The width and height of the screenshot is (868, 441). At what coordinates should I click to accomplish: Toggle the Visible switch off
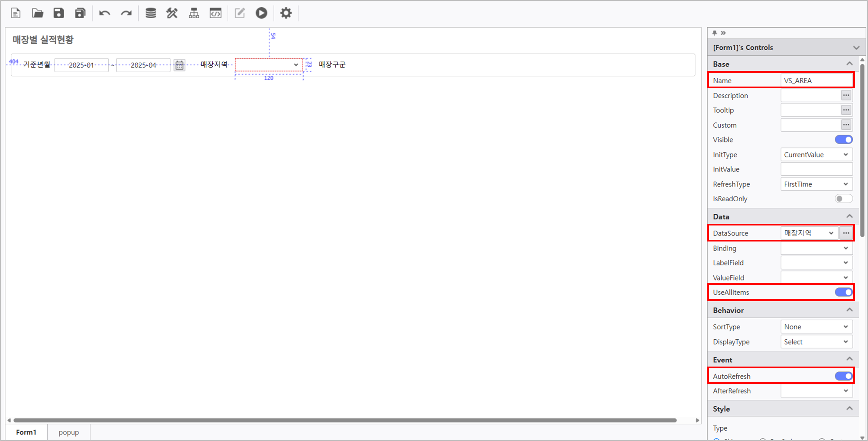click(x=843, y=140)
